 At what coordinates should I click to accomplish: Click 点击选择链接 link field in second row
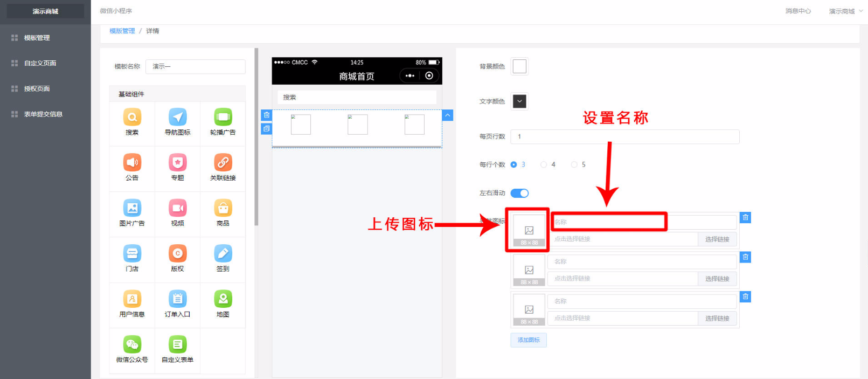click(x=623, y=279)
